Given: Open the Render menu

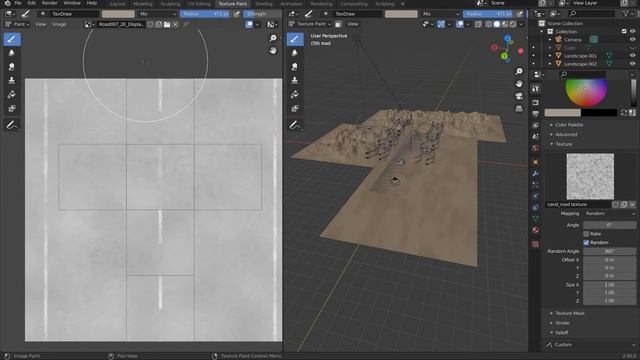Looking at the screenshot, I should 50,3.
